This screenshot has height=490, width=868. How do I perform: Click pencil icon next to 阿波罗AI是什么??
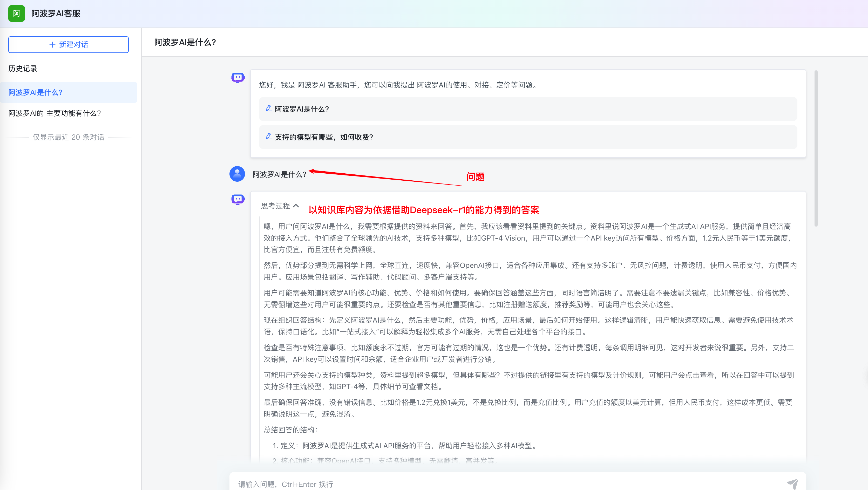269,108
